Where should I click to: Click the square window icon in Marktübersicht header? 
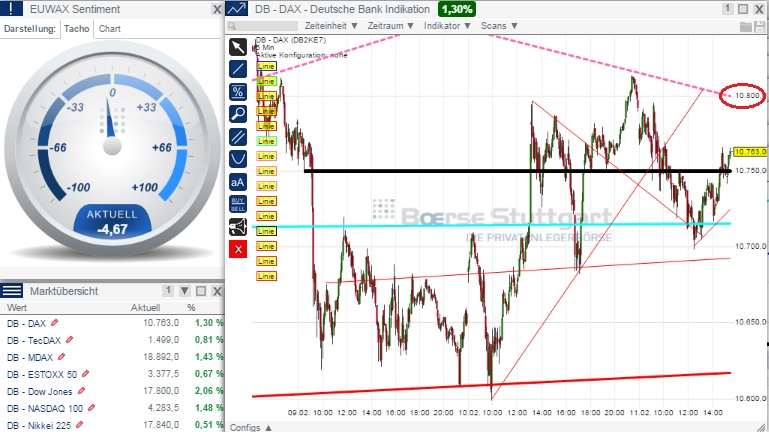point(201,291)
